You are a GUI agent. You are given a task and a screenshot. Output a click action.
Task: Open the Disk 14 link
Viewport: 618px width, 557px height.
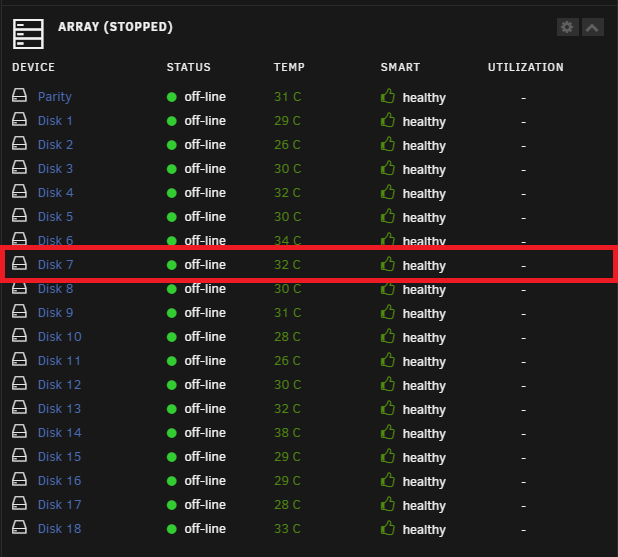click(60, 433)
